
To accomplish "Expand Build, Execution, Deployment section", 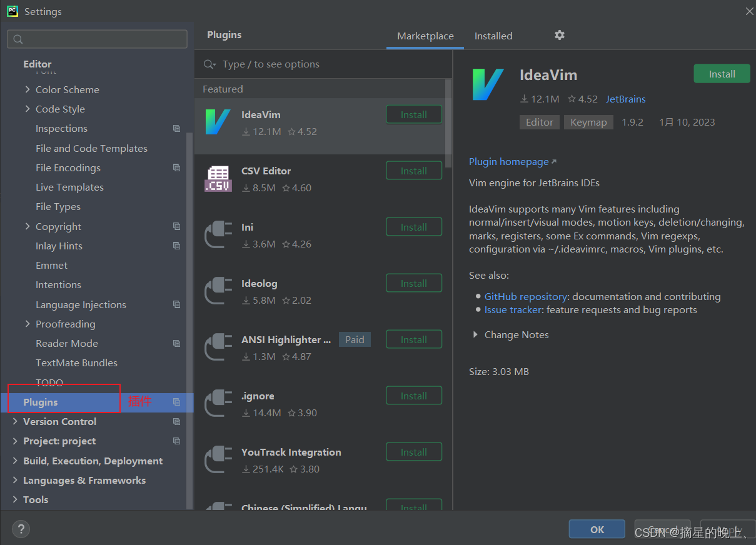I will coord(15,461).
